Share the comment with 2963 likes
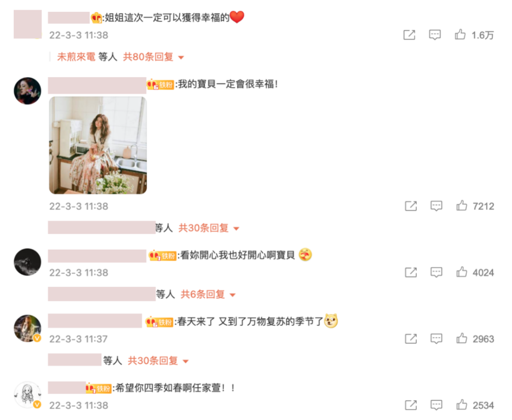Screen dimensions: 512x420 point(411,339)
